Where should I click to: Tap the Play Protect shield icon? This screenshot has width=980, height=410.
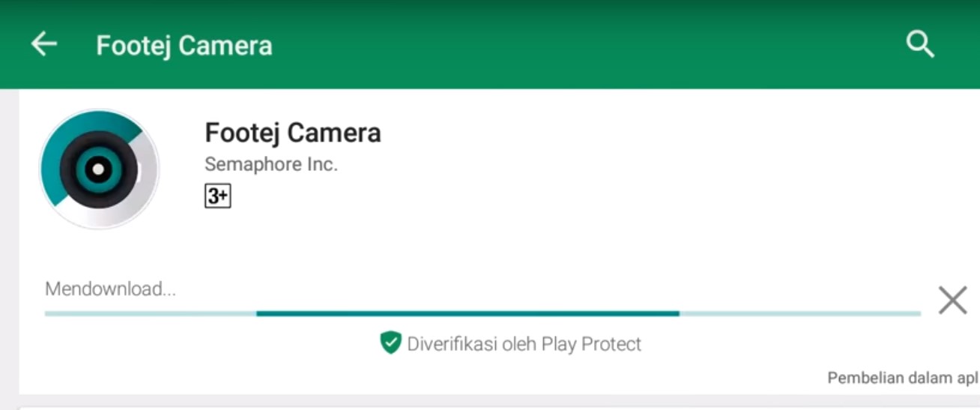[x=390, y=343]
